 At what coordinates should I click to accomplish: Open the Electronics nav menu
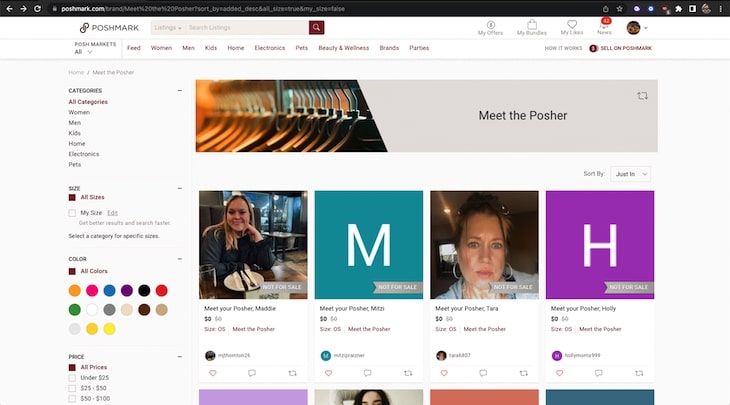pos(270,48)
